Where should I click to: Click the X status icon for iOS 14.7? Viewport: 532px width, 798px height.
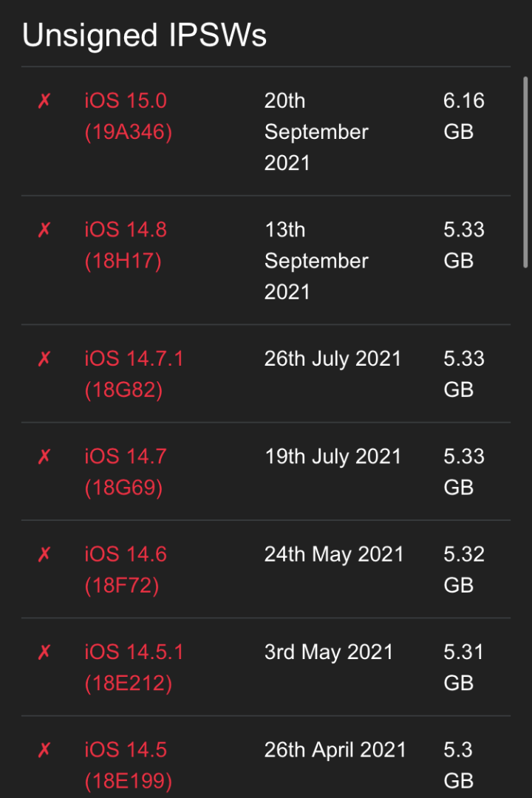click(44, 457)
